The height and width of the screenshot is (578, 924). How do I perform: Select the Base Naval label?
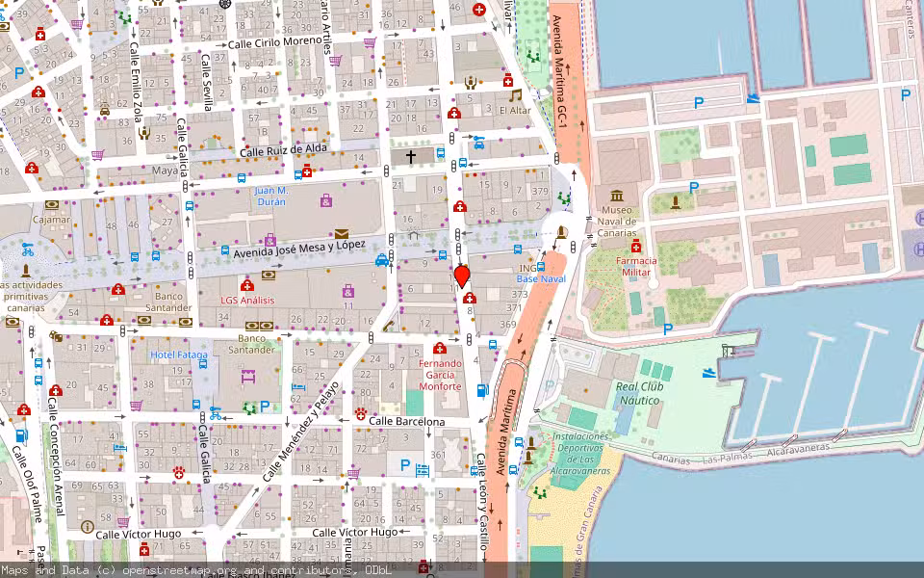[542, 279]
